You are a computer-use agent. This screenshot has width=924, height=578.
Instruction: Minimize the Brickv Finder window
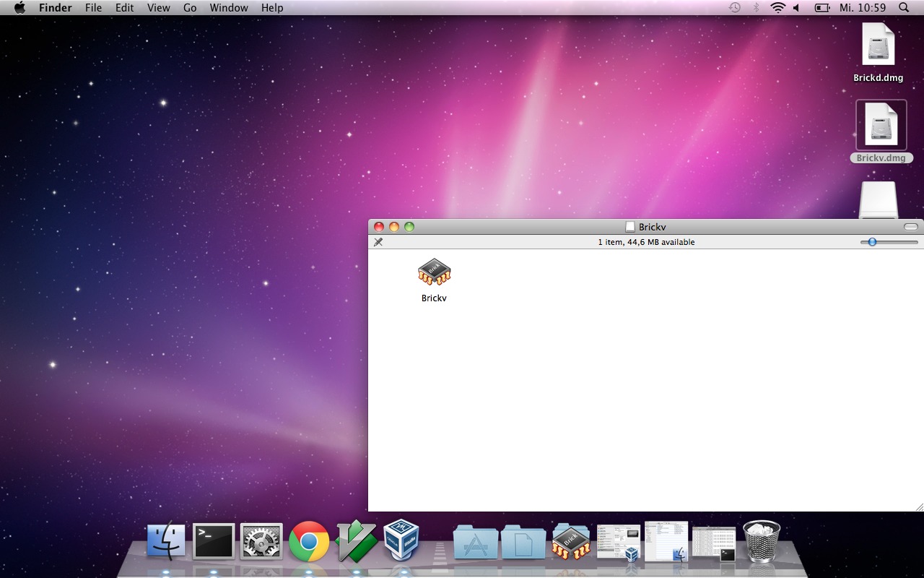394,227
